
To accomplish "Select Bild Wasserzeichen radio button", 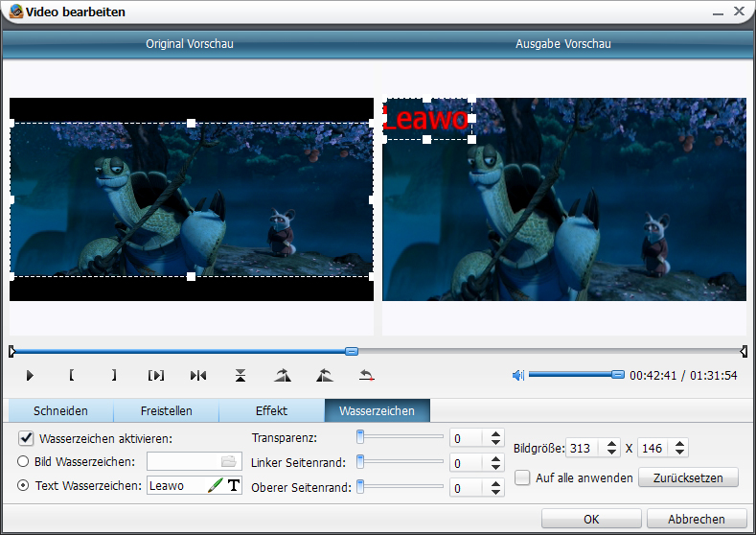I will 25,462.
